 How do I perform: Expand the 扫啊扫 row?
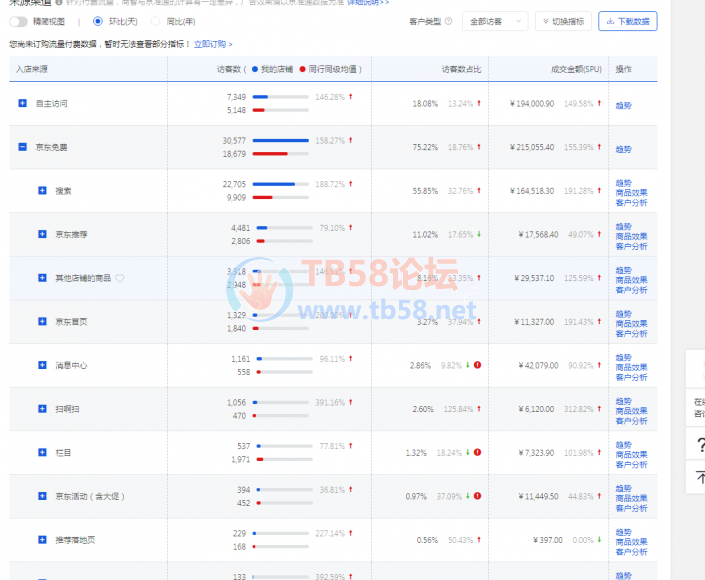coord(42,409)
